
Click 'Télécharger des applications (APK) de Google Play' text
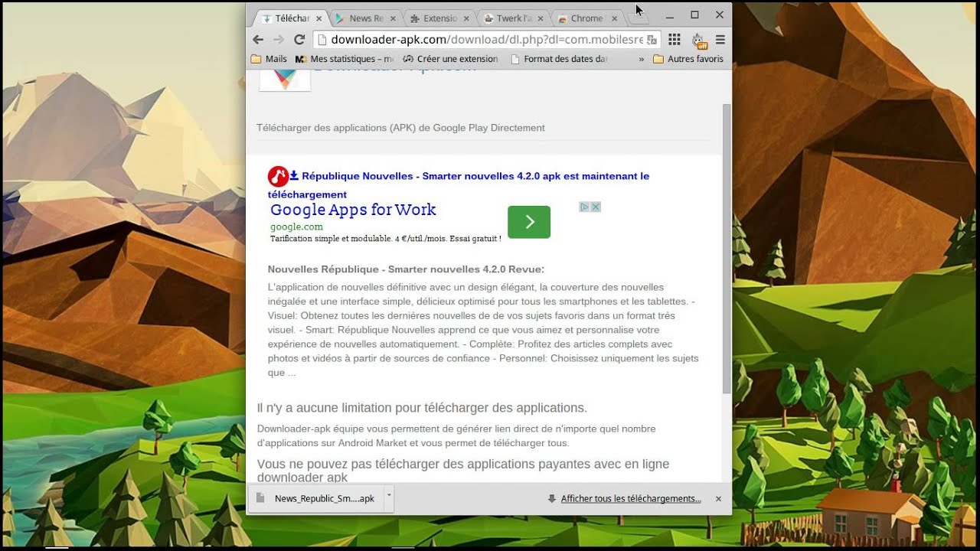400,128
